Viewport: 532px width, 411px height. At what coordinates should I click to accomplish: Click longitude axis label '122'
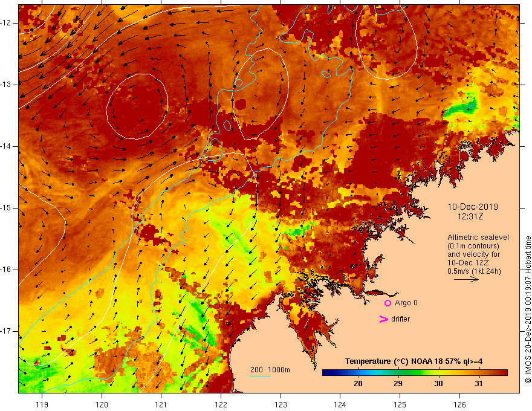coord(221,404)
